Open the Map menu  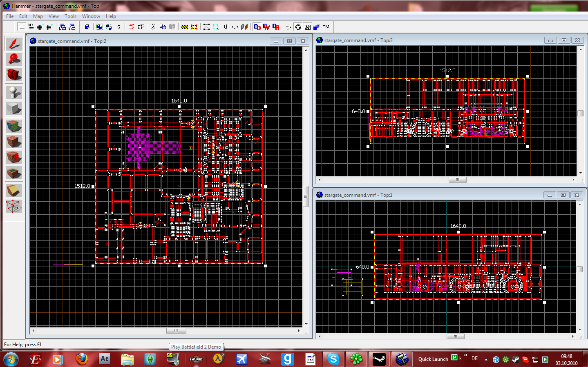[38, 16]
